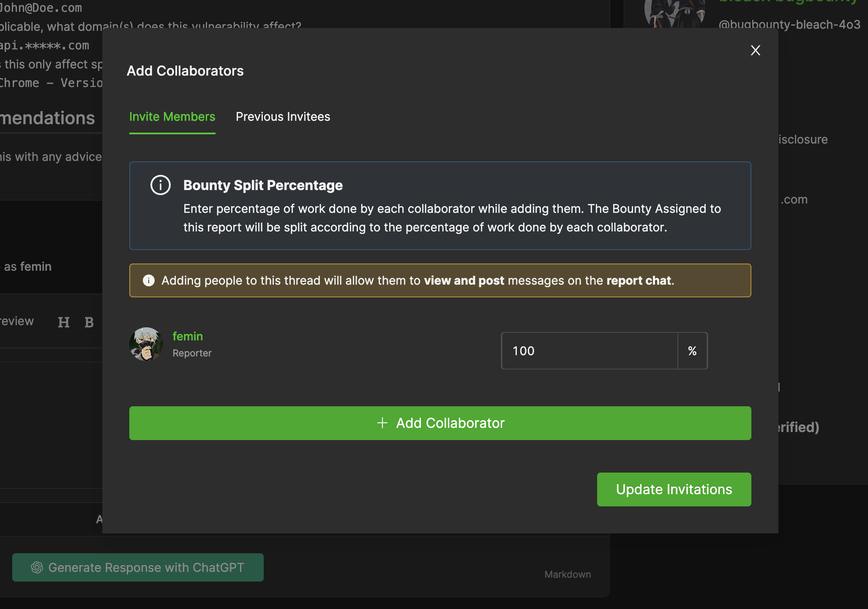This screenshot has width=868, height=609.
Task: Click the Bounty Split Percentage info icon
Action: coord(161,185)
